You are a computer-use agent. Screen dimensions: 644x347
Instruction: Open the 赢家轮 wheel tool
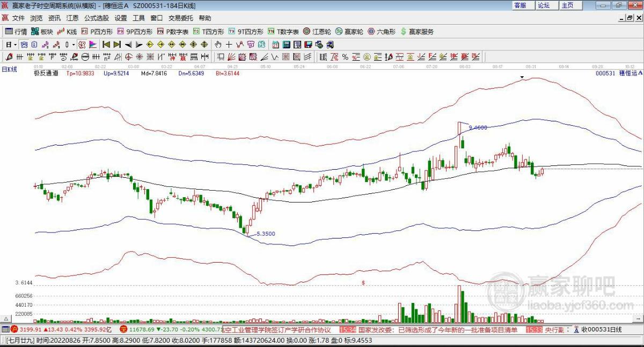pos(349,32)
